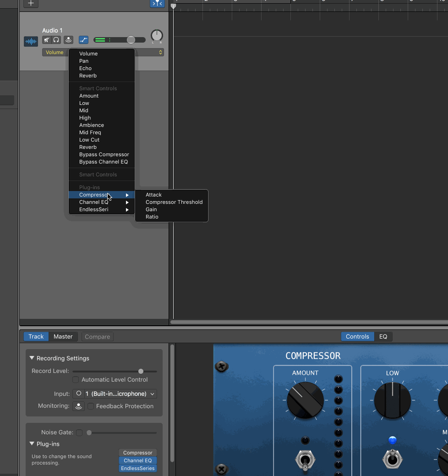The width and height of the screenshot is (448, 476).
Task: Open the Channel EQ plug-in slot
Action: pyautogui.click(x=138, y=460)
